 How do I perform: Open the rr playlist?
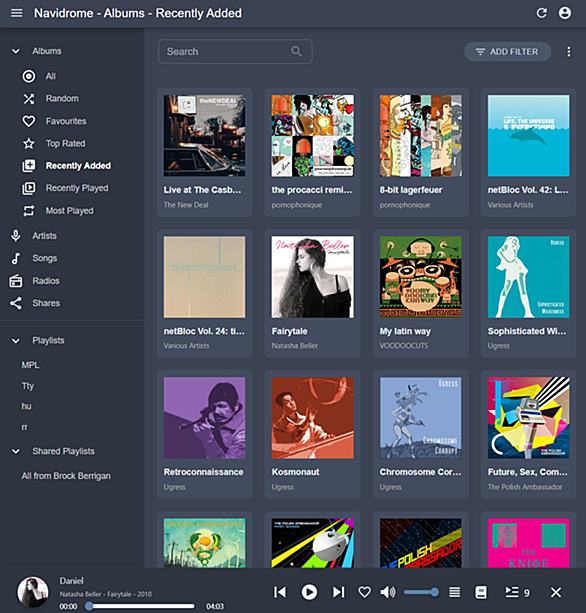pos(24,428)
